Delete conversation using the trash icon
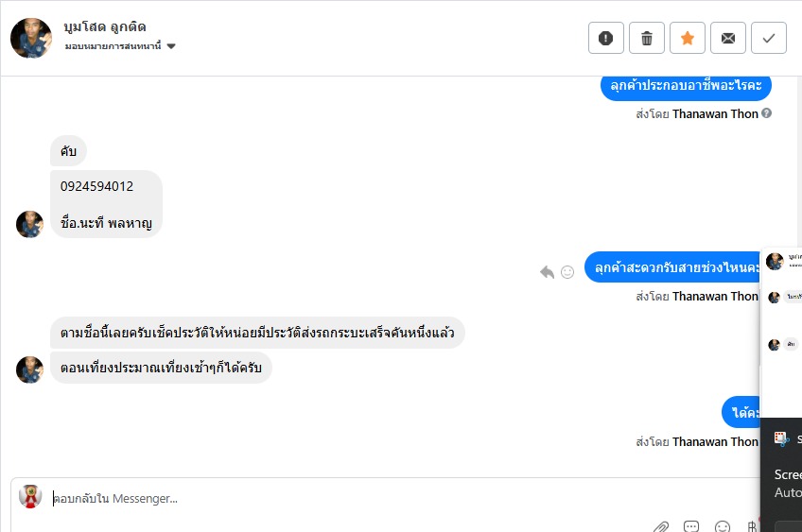 click(647, 38)
